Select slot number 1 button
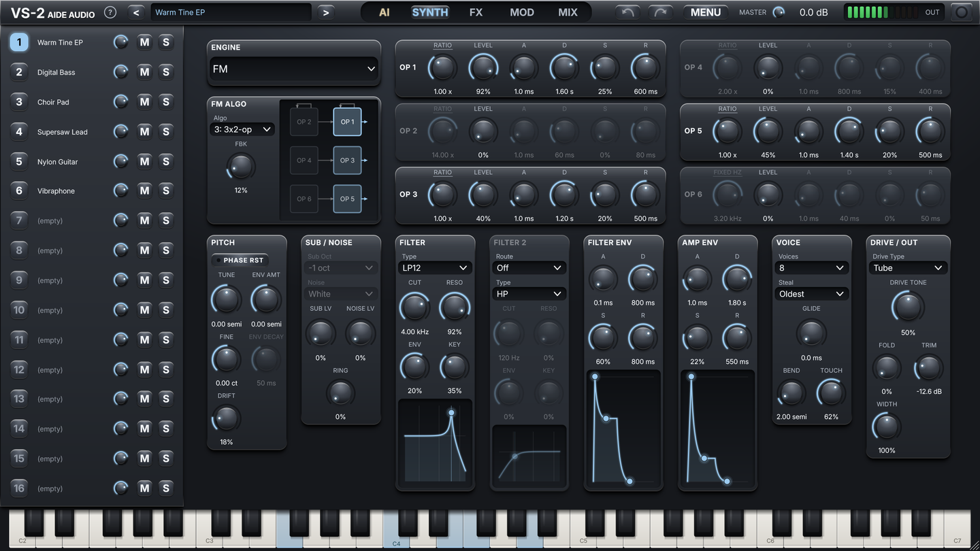980x551 pixels. (x=19, y=42)
